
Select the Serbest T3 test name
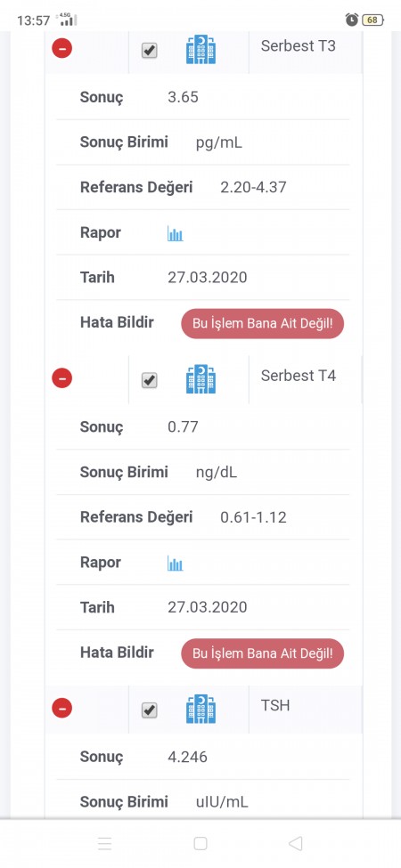tap(298, 45)
